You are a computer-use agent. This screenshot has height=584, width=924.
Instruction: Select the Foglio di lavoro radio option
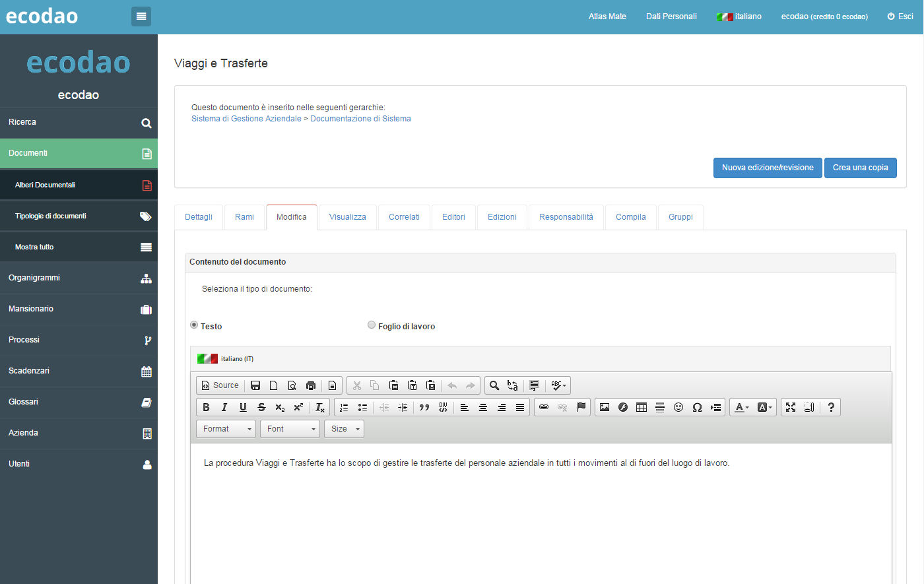372,325
